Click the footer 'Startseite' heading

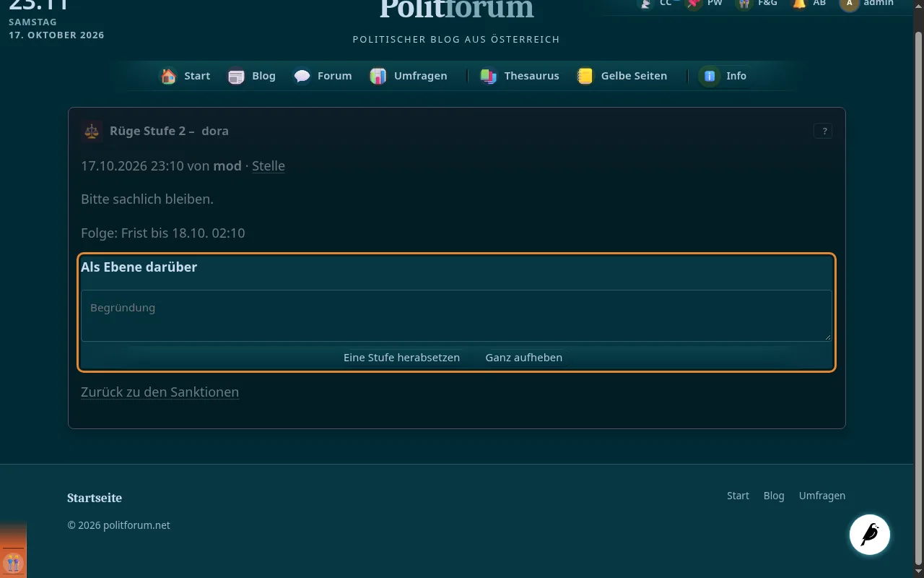tap(95, 498)
